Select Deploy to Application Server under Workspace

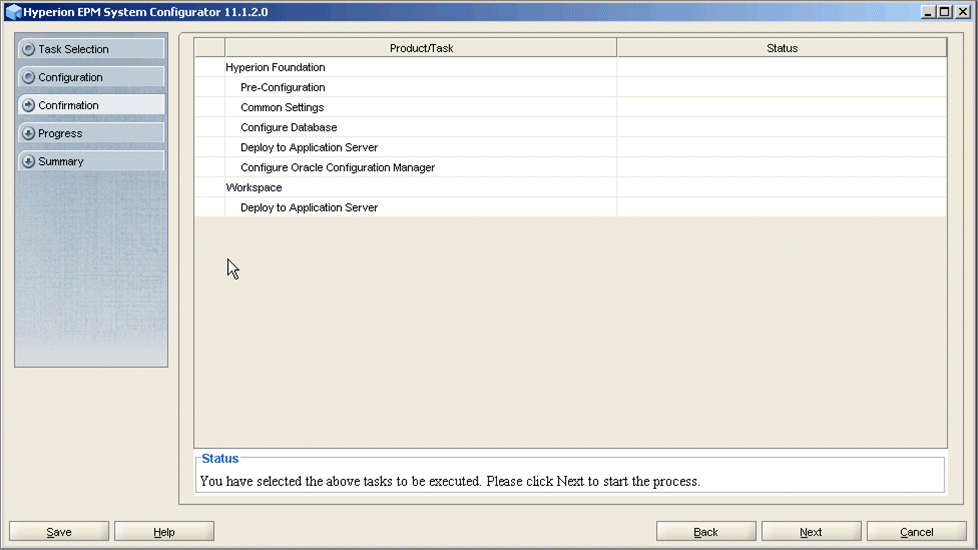pos(570,207)
